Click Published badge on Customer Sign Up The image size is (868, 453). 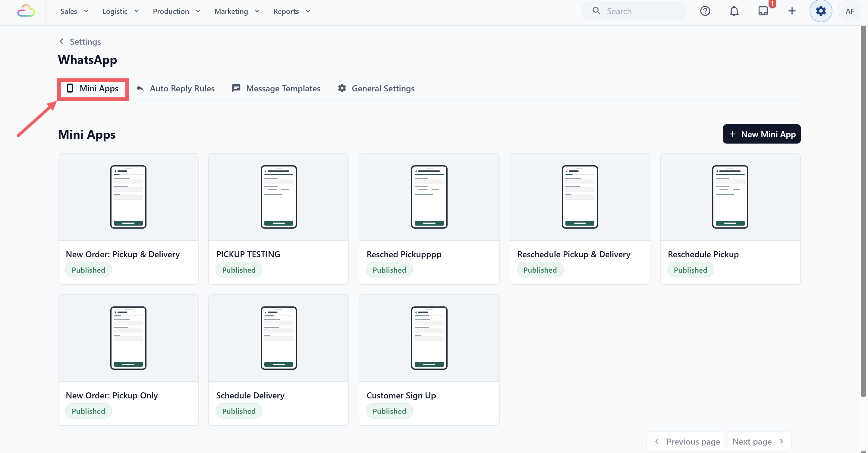click(x=389, y=411)
